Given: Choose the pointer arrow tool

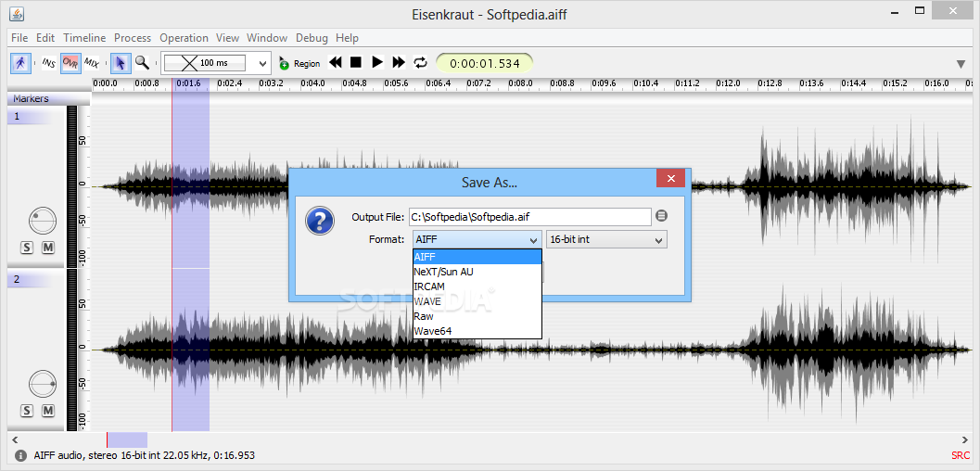Looking at the screenshot, I should pyautogui.click(x=121, y=63).
